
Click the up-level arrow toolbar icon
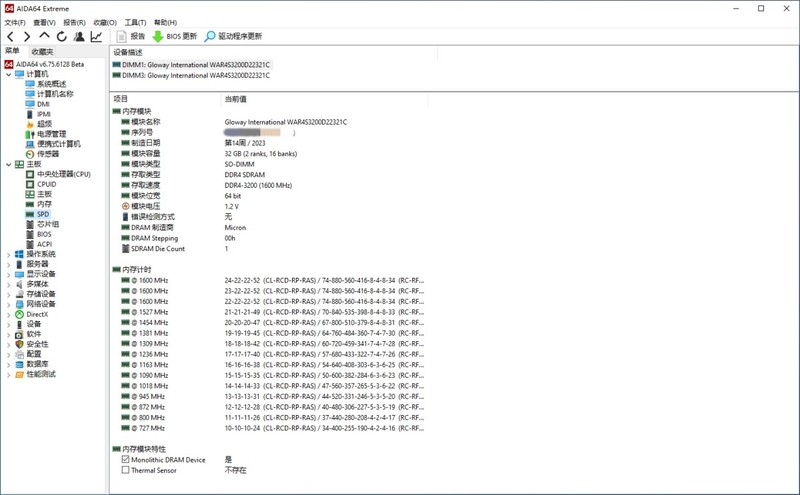click(x=44, y=36)
